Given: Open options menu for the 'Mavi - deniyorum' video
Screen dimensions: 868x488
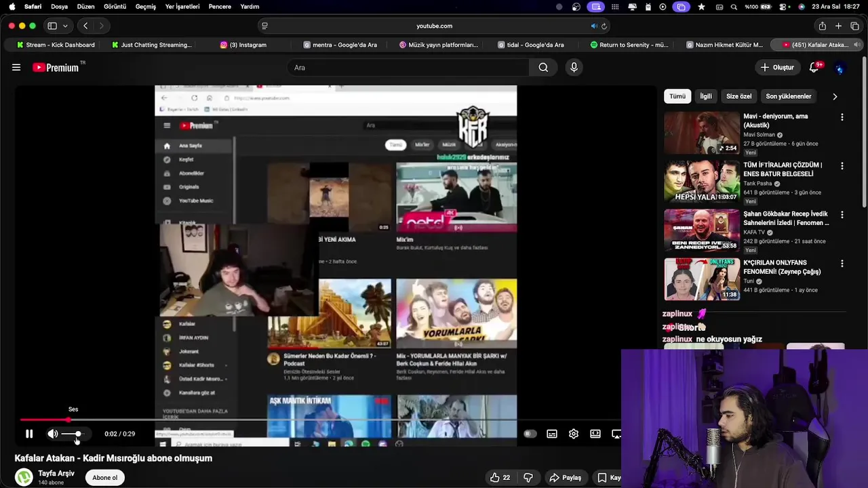Looking at the screenshot, I should tap(842, 117).
